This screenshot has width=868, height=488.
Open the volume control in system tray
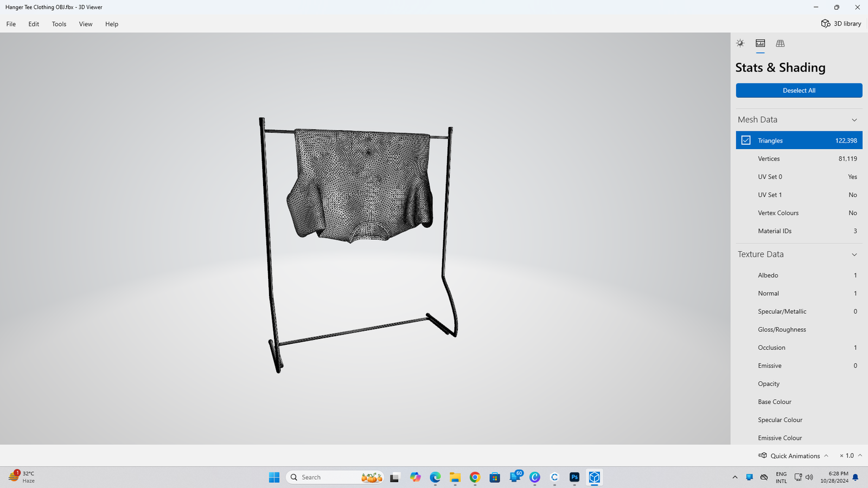(809, 477)
